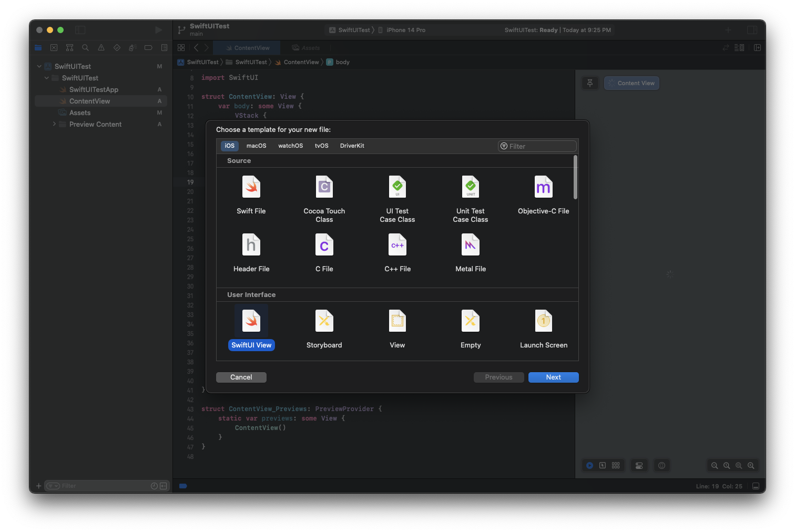This screenshot has height=532, width=795.
Task: Toggle recent files filter in navigator
Action: click(154, 486)
